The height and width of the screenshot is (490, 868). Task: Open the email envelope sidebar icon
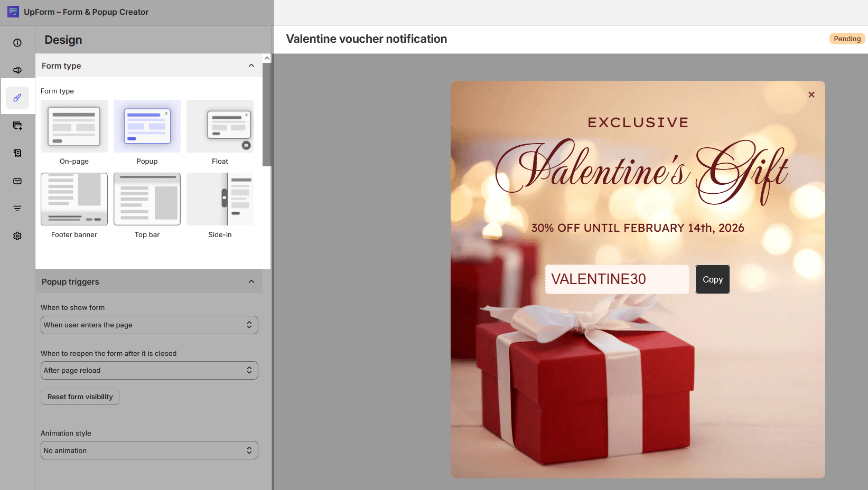[17, 181]
